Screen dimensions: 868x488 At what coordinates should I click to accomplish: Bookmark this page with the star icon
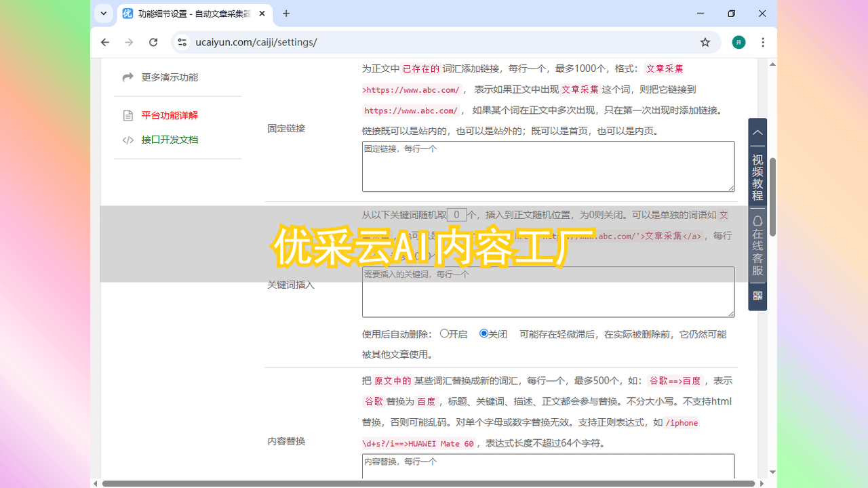point(705,42)
